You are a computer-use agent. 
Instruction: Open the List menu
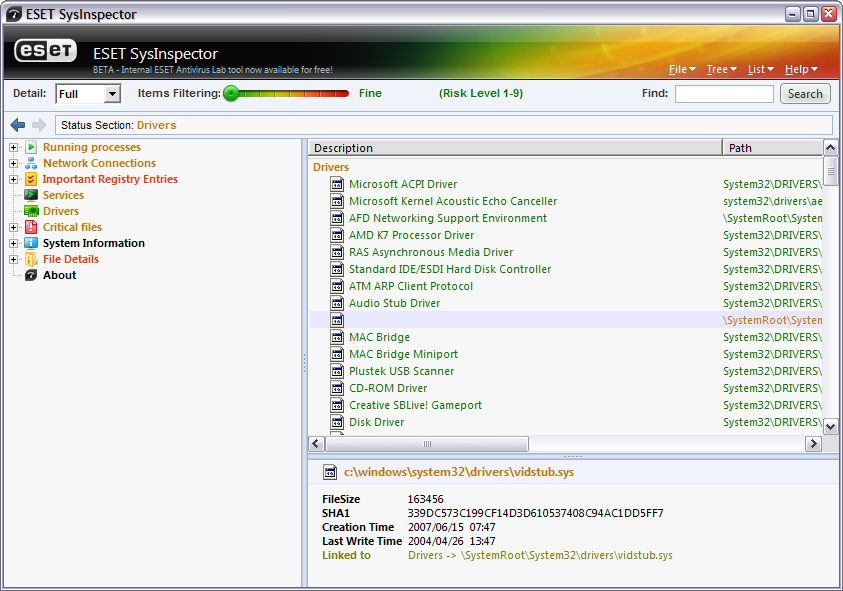(761, 69)
